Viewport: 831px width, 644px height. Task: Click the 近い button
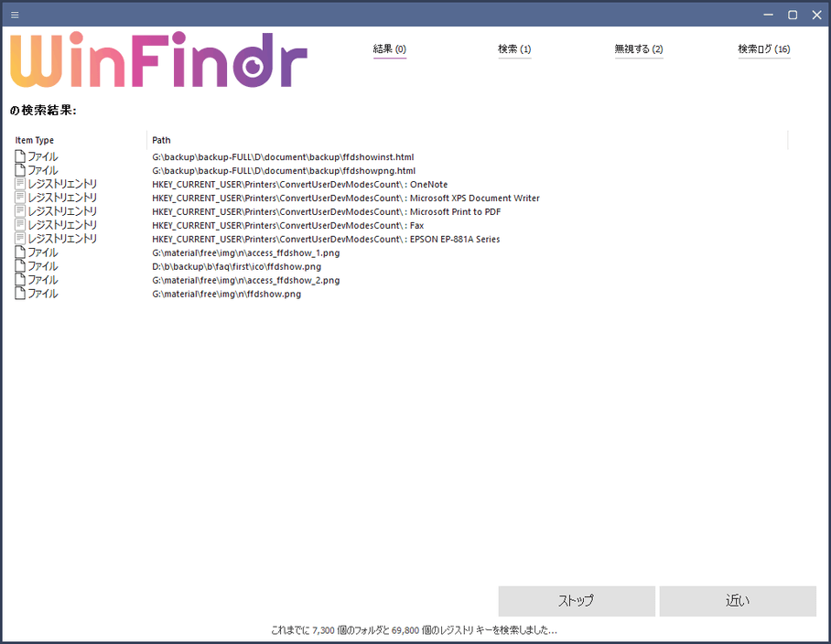pos(738,601)
